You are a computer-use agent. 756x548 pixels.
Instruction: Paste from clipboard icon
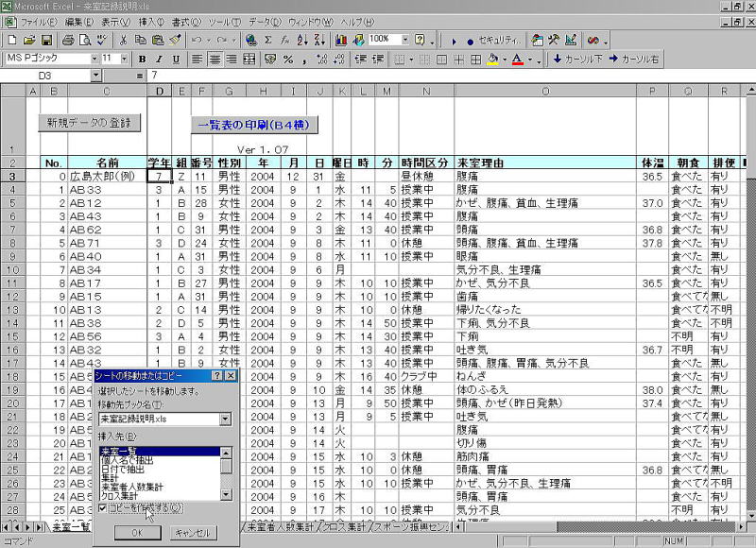(158, 40)
